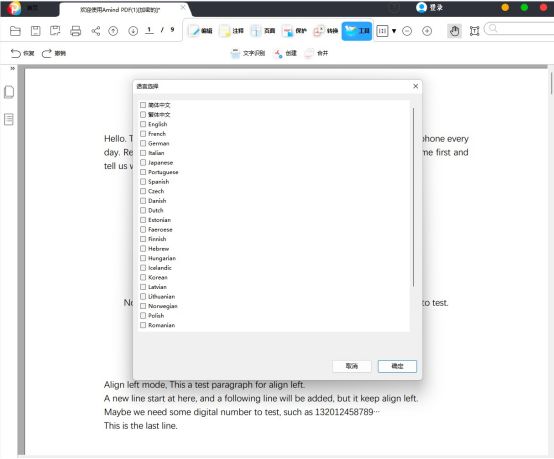Image resolution: width=554 pixels, height=459 pixels.
Task: Click the share icon in the toolbar
Action: (x=95, y=31)
